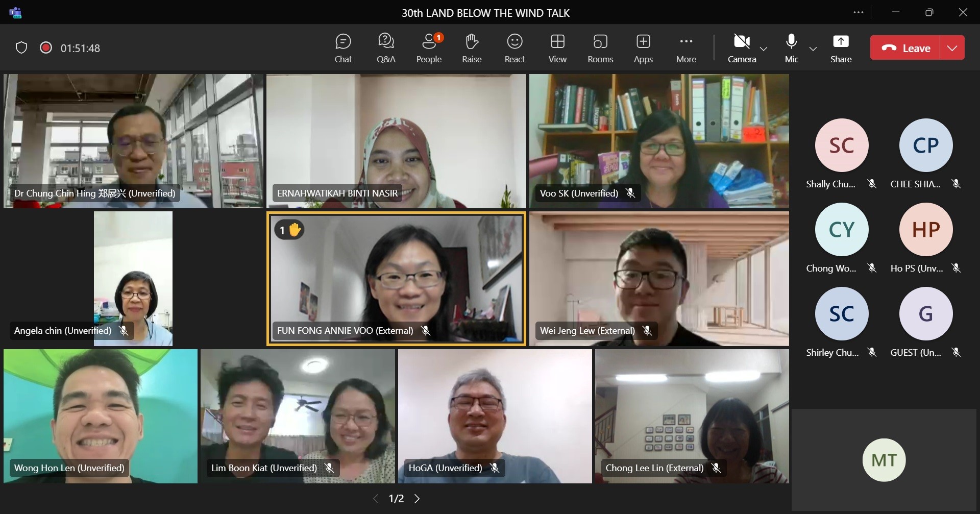Go to next page of participants

click(417, 499)
